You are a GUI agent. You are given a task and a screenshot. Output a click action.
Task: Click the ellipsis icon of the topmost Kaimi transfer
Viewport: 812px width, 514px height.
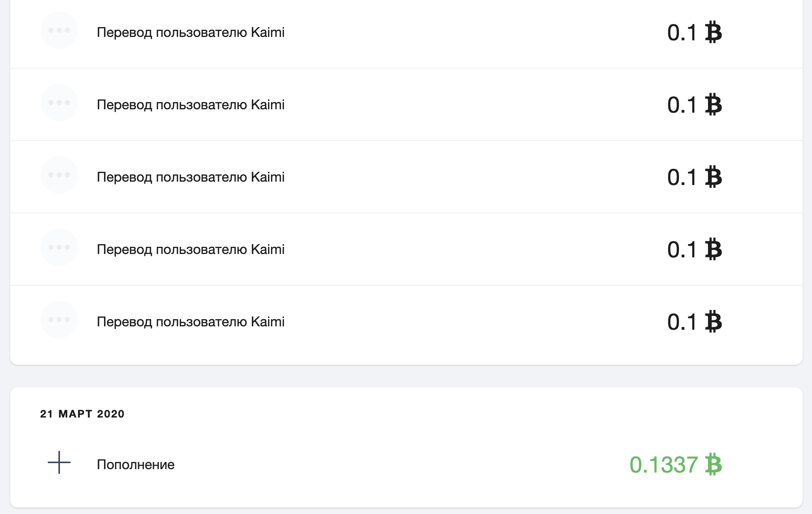[59, 30]
